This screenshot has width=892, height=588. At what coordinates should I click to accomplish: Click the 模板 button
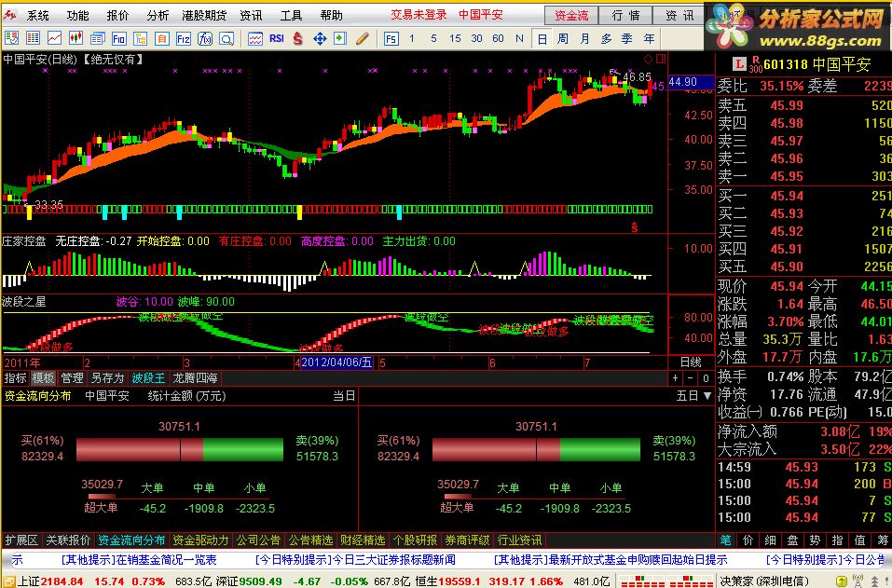[43, 378]
